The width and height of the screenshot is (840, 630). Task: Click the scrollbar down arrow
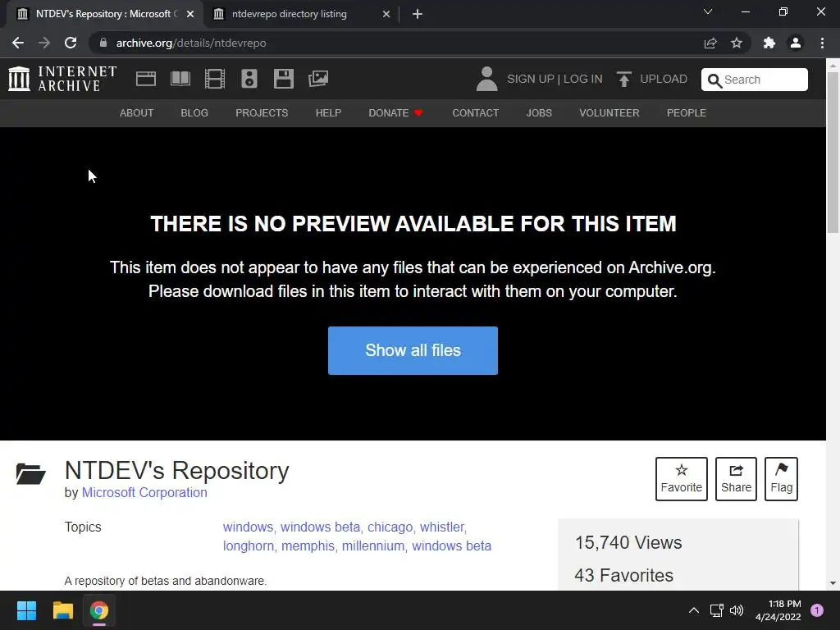click(833, 583)
